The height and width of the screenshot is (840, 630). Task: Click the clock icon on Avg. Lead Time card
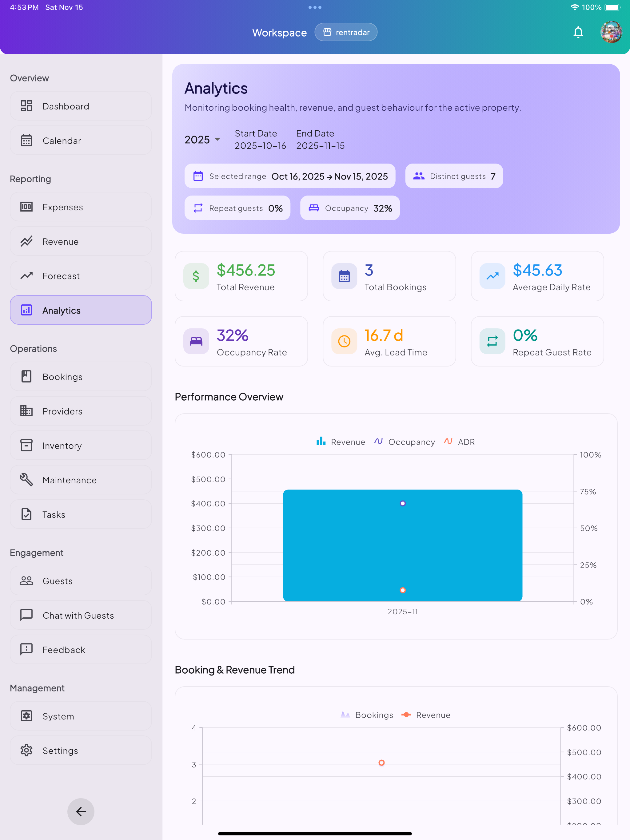[x=344, y=341]
